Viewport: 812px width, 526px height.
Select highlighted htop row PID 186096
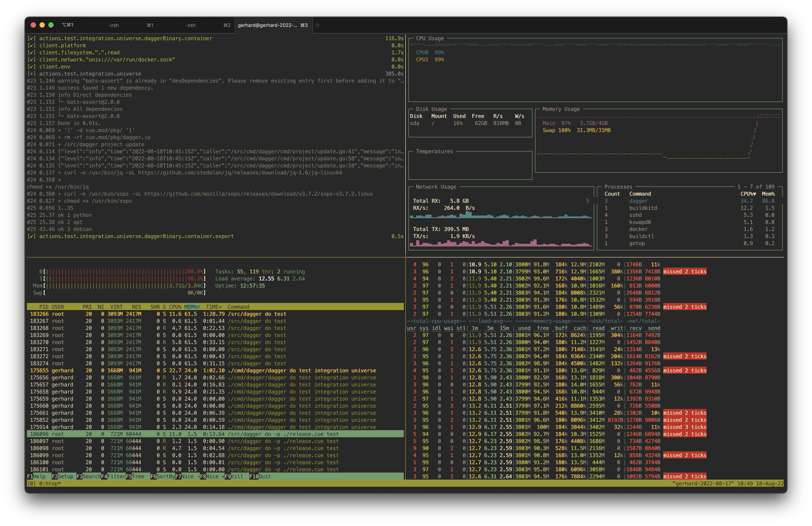click(x=215, y=434)
